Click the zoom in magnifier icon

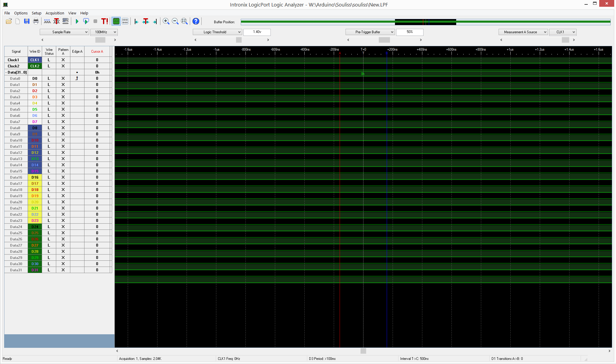166,21
